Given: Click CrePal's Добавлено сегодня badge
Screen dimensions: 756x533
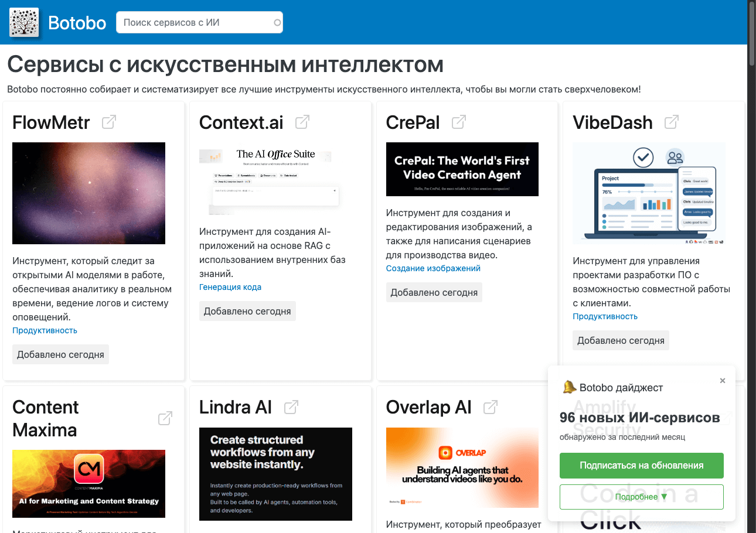Looking at the screenshot, I should (x=434, y=292).
